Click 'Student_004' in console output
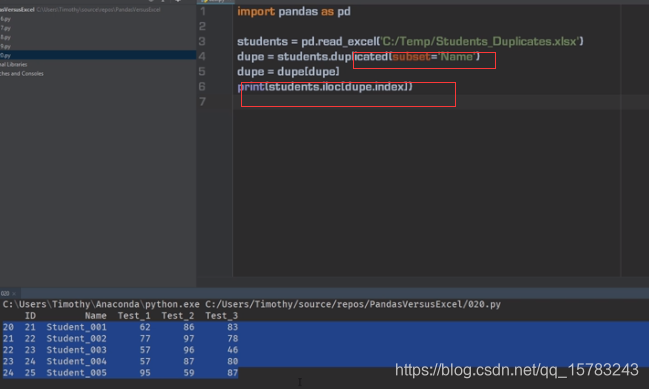The height and width of the screenshot is (389, 649). 77,362
